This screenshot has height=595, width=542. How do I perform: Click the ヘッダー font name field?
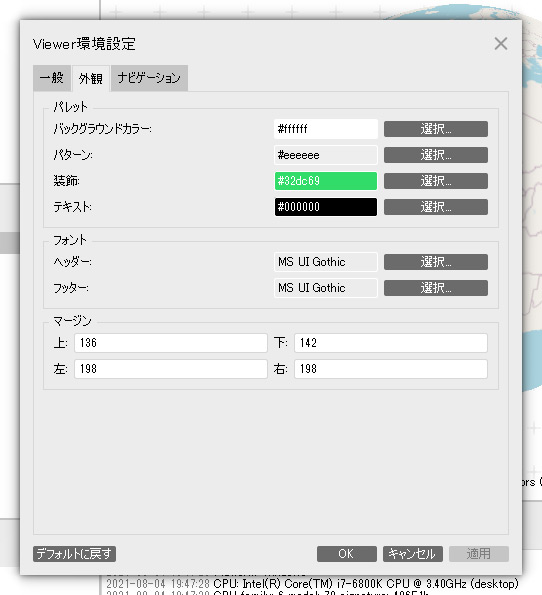click(x=326, y=262)
